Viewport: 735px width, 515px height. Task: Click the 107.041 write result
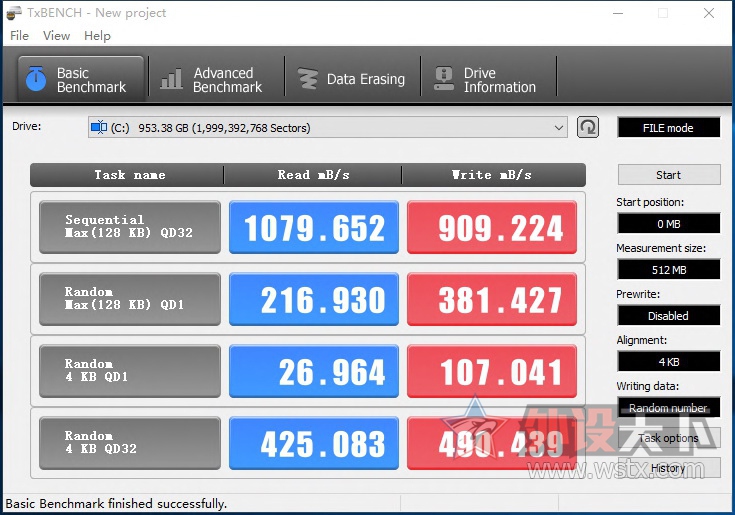click(492, 371)
